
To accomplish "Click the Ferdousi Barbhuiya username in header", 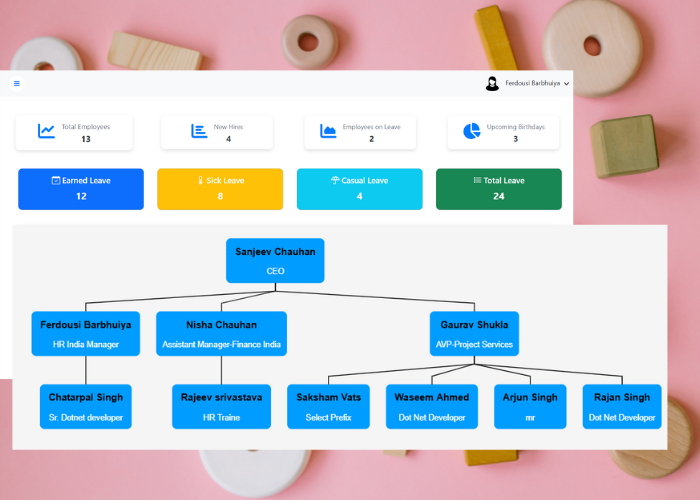I will [533, 83].
